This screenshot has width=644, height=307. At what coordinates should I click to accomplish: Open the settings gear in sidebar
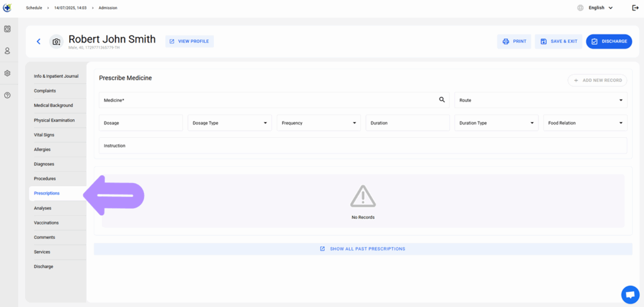click(x=8, y=73)
